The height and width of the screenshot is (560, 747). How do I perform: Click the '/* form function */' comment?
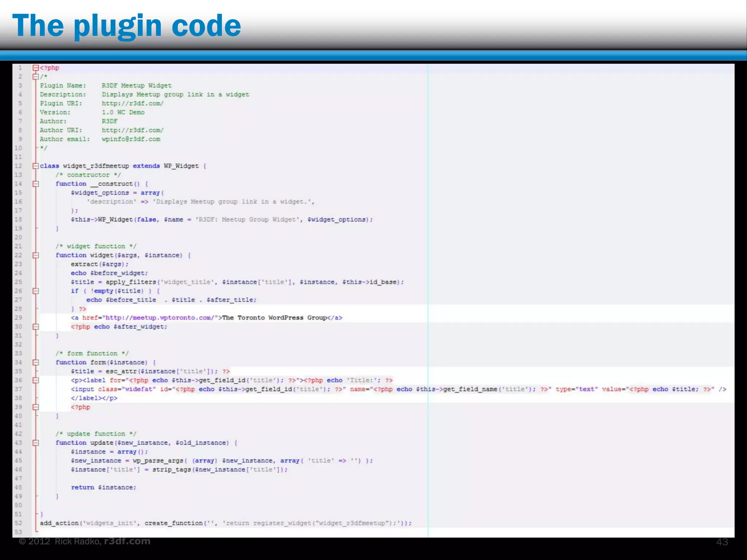point(92,354)
